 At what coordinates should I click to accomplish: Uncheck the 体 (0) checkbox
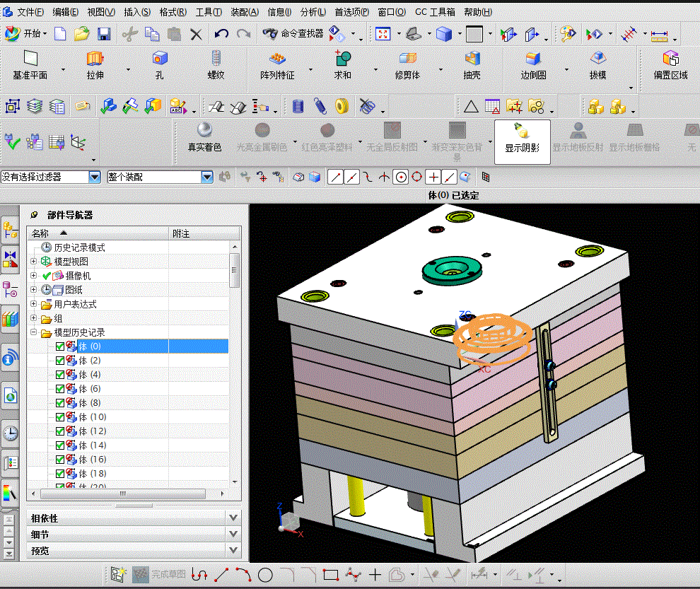(x=60, y=346)
